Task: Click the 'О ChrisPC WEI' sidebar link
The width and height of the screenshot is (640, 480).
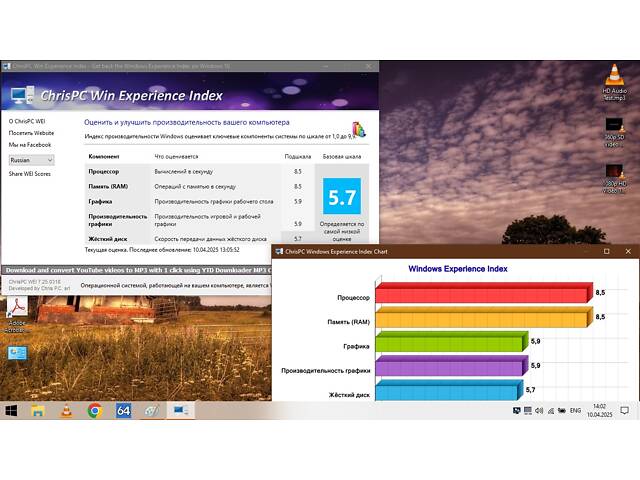Action: pos(27,121)
